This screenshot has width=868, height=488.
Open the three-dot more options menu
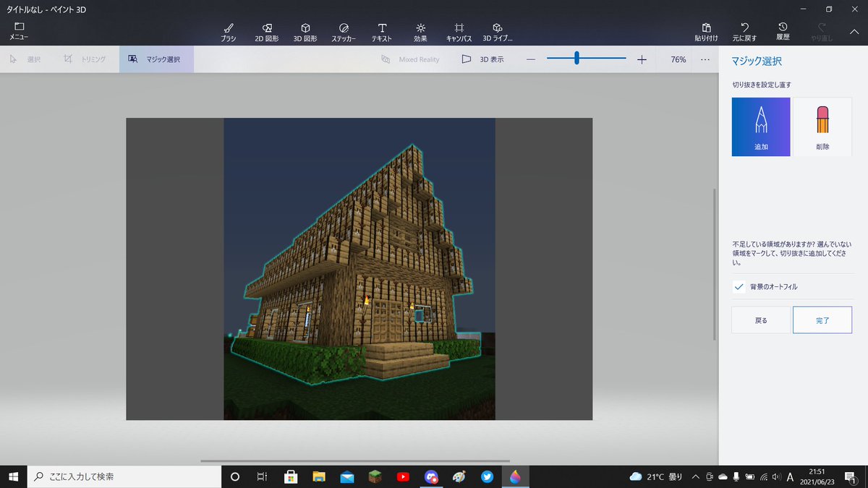click(705, 59)
